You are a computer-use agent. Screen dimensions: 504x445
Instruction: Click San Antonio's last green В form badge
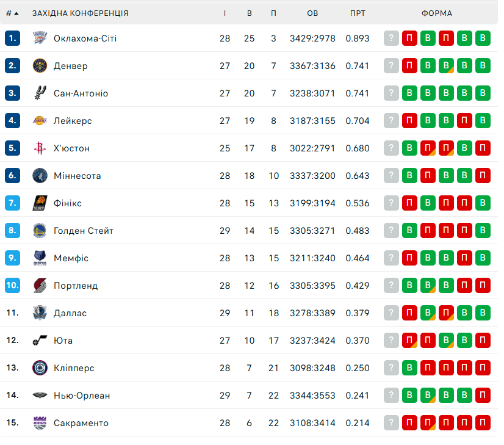coord(483,93)
